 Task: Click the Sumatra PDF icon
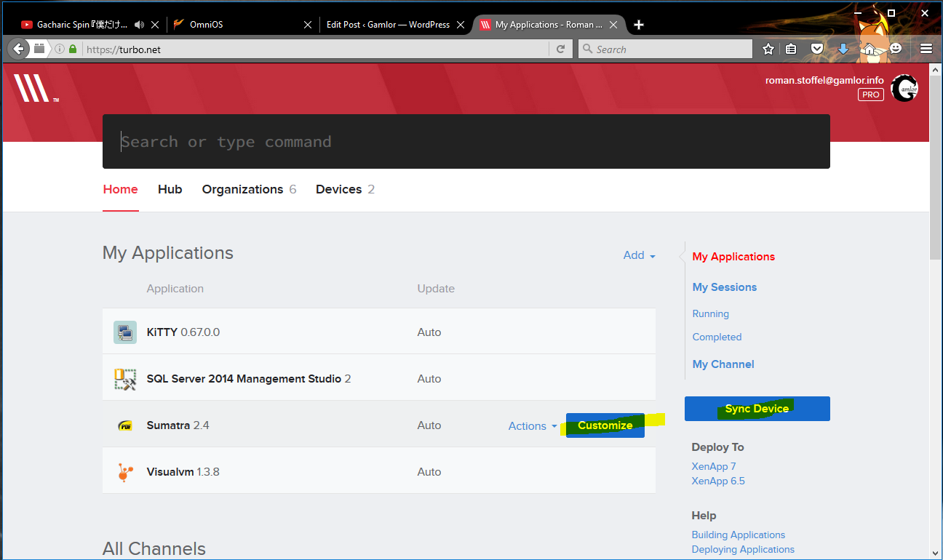125,425
